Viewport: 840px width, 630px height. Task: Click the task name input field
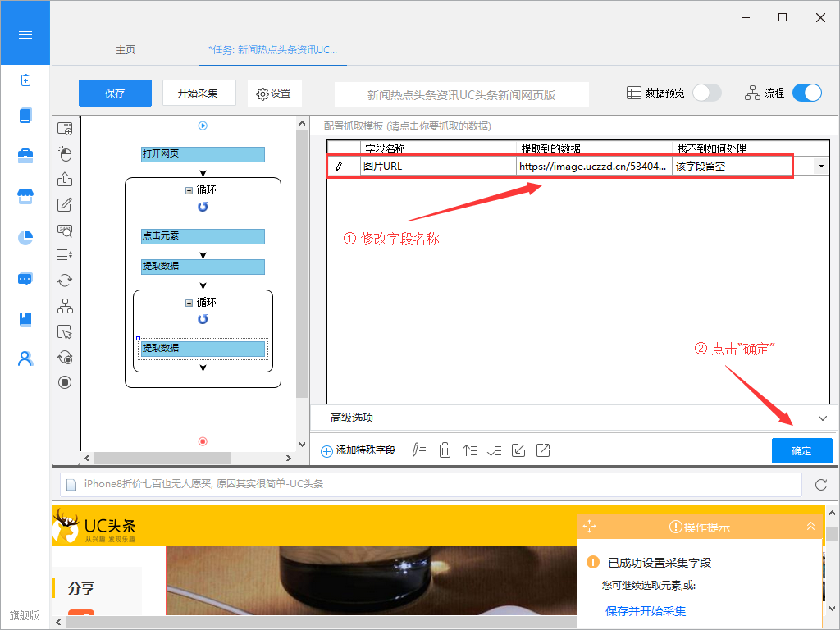(x=461, y=94)
